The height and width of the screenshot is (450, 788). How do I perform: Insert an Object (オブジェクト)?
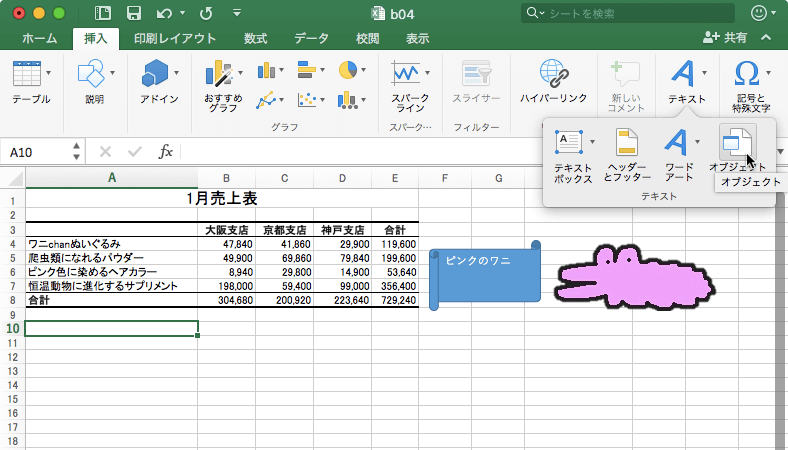click(x=737, y=142)
